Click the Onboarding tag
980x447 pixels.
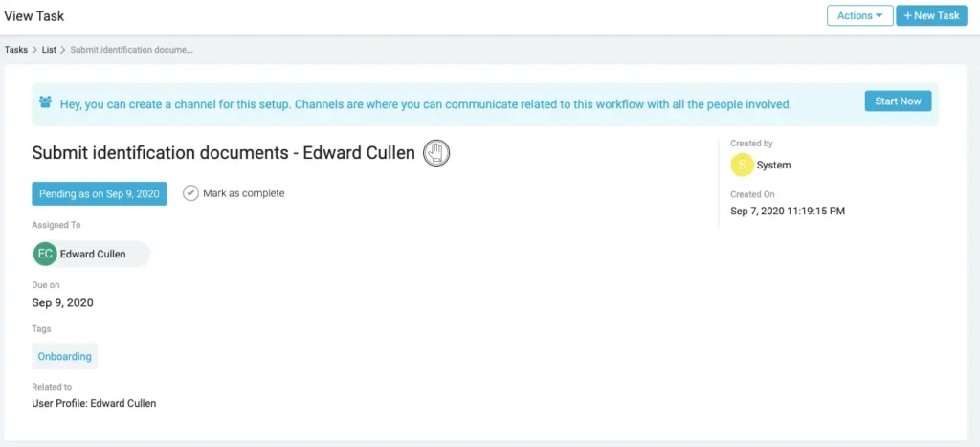coord(64,356)
